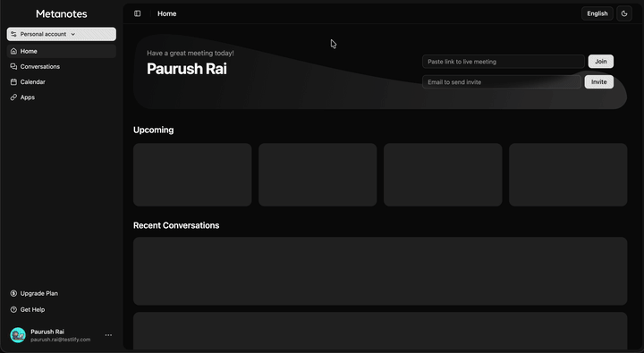This screenshot has width=644, height=353.
Task: Switch theme with the moon icon
Action: click(624, 13)
